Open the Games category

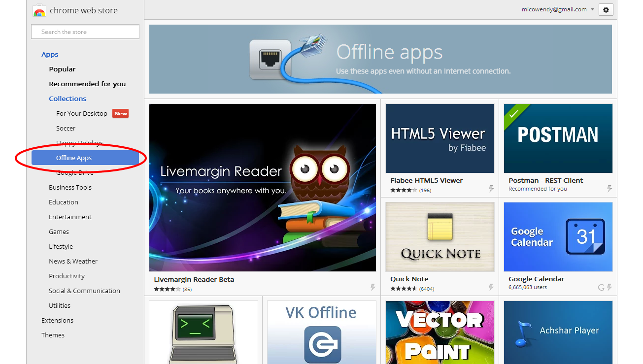(x=59, y=232)
